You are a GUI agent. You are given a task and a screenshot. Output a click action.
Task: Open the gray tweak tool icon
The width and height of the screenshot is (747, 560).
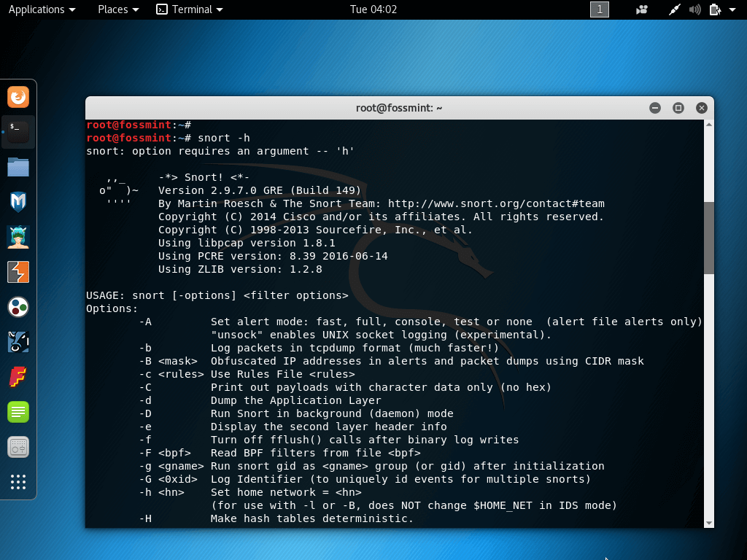pos(18,447)
